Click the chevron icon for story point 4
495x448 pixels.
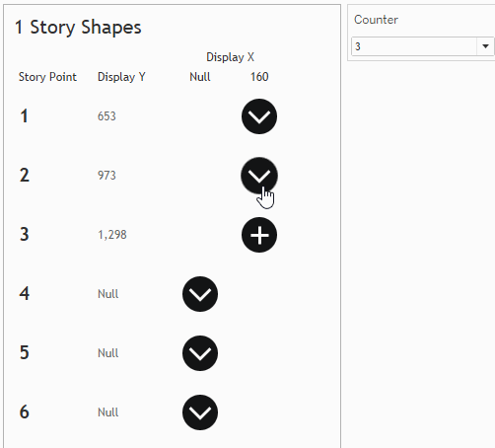(200, 294)
